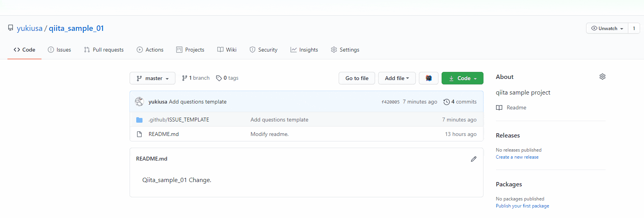Expand the Unwatch dropdown
The image size is (644, 218).
pos(607,28)
